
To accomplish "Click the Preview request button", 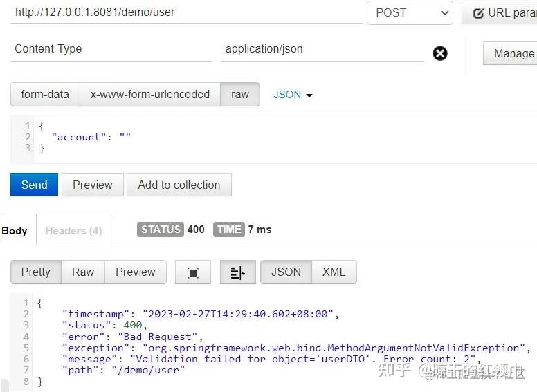I will point(92,185).
